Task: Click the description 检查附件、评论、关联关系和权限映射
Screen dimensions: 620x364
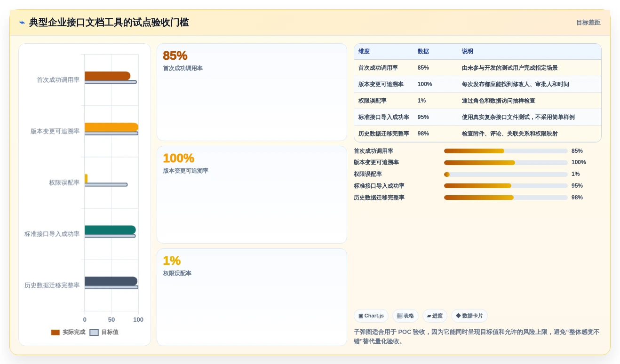Action: (510, 134)
